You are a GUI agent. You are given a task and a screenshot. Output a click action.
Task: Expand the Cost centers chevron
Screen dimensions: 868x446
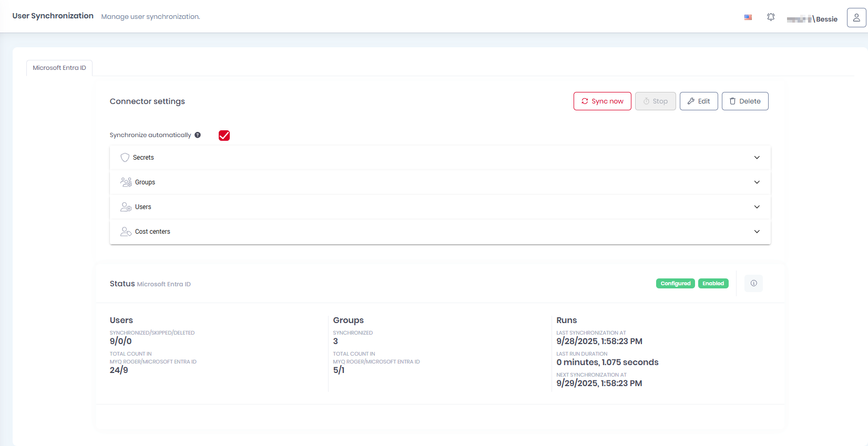coord(757,232)
